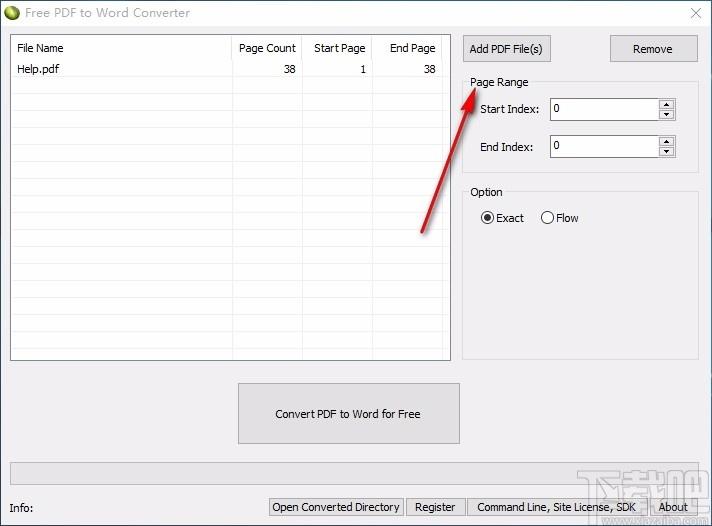Close the Free PDF to Word Converter window
This screenshot has width=712, height=526.
[x=696, y=13]
